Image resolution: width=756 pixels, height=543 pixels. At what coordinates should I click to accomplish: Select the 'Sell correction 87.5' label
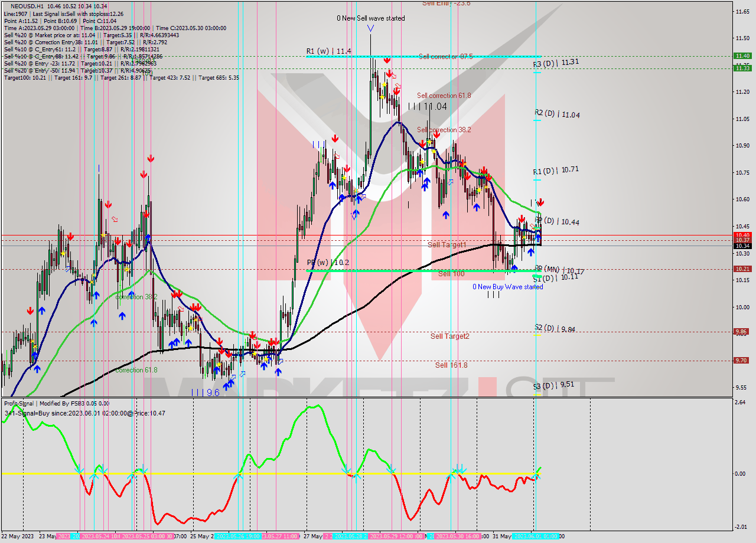[x=445, y=57]
